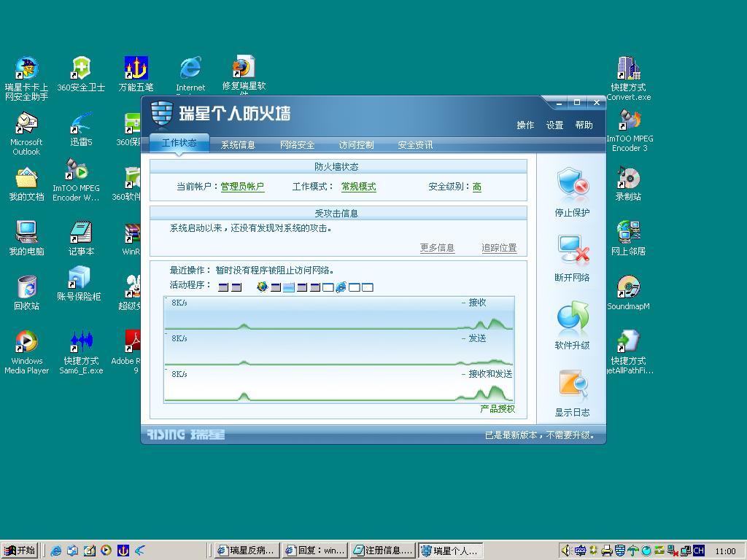This screenshot has width=747, height=560.
Task: Click the 接收 traffic graph
Action: (338, 314)
